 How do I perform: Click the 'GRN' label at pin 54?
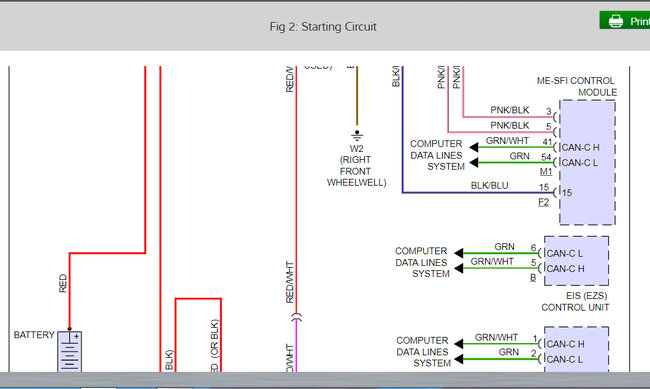click(x=519, y=156)
